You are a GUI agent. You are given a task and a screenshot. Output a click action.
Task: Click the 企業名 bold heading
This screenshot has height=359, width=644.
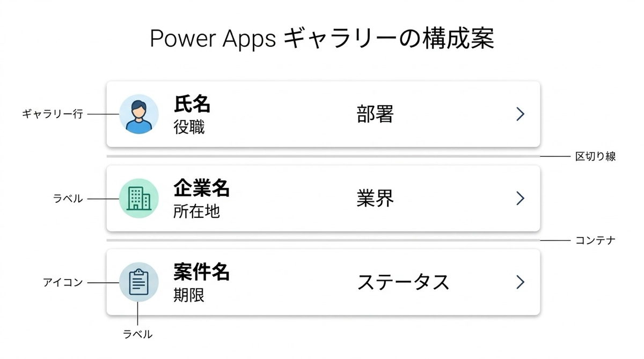click(x=201, y=188)
